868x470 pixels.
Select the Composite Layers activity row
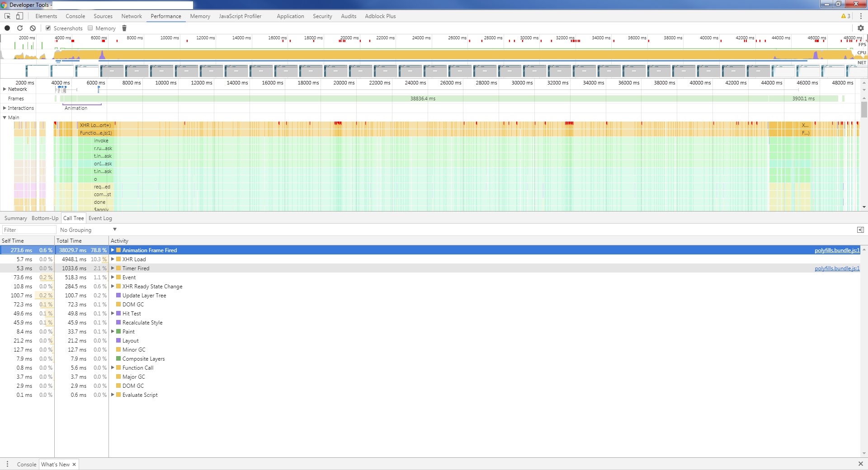(x=430, y=358)
